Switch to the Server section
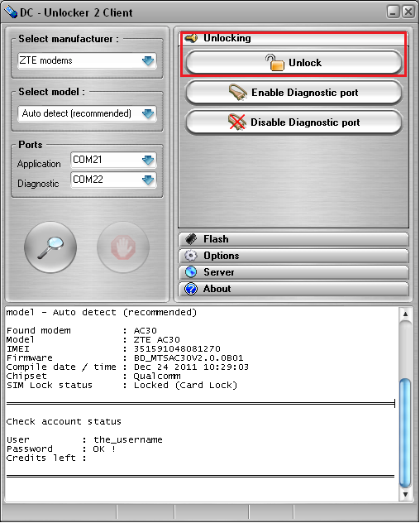Viewport: 420px width, 523px height. tap(294, 272)
